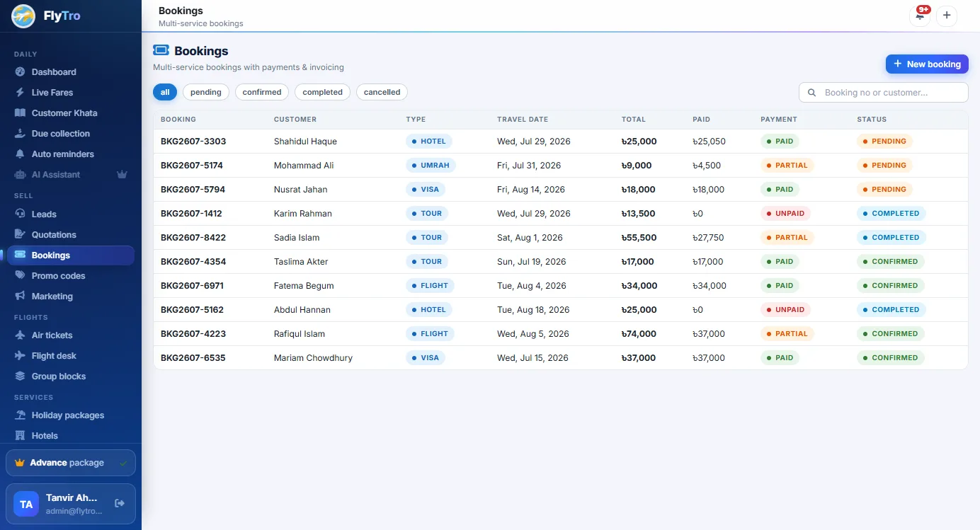Image resolution: width=980 pixels, height=530 pixels.
Task: Click Karim Rahman's UNPAID payment badge
Action: [x=785, y=214]
